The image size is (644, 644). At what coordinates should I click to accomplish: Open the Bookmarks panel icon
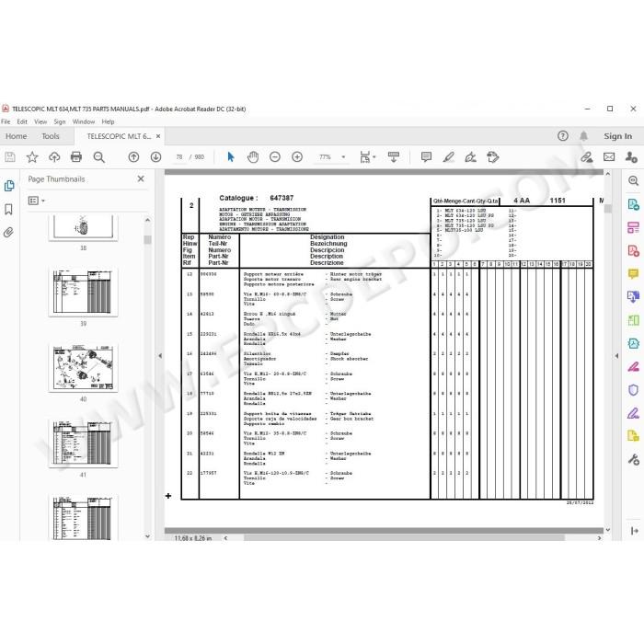point(8,209)
